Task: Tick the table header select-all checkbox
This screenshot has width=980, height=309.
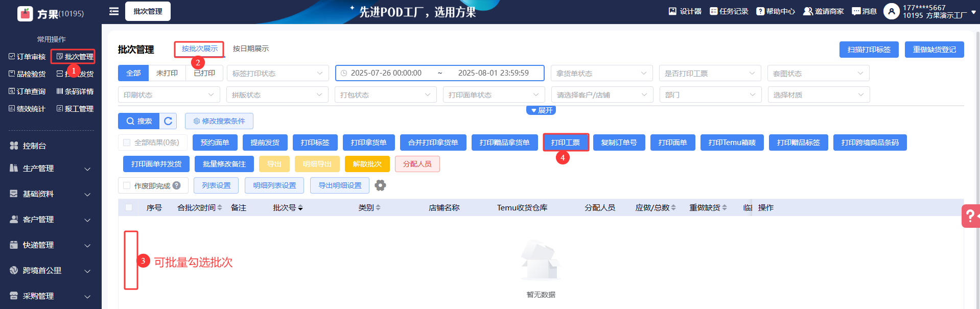Action: coord(129,207)
